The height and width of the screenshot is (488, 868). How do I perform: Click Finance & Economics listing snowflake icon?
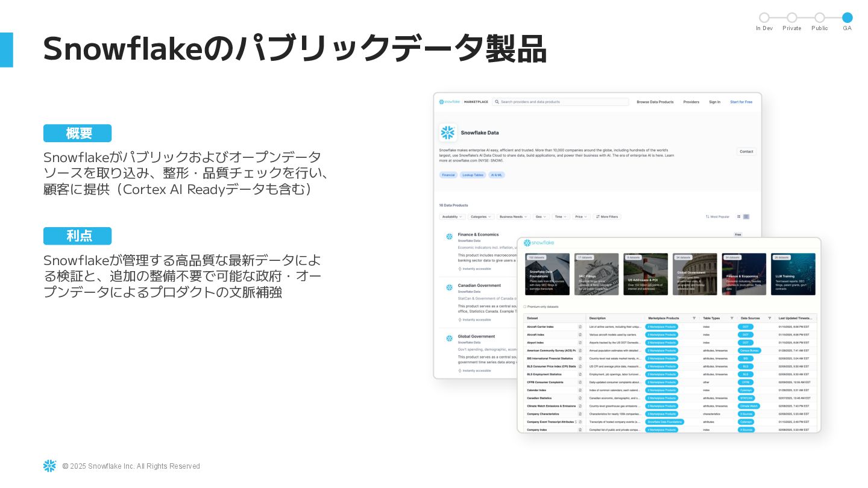(449, 236)
